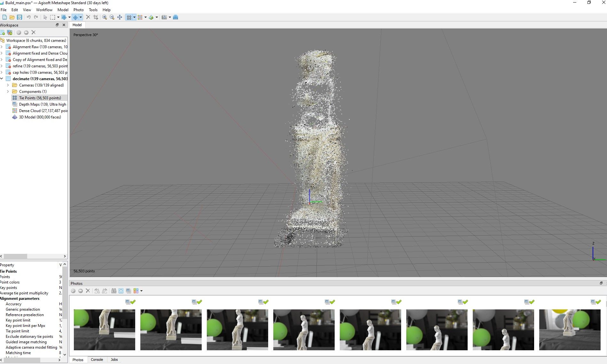Screen dimensions: 607x364
Task: Expand the Cameras (139/139 aligned) folder
Action: click(8, 85)
